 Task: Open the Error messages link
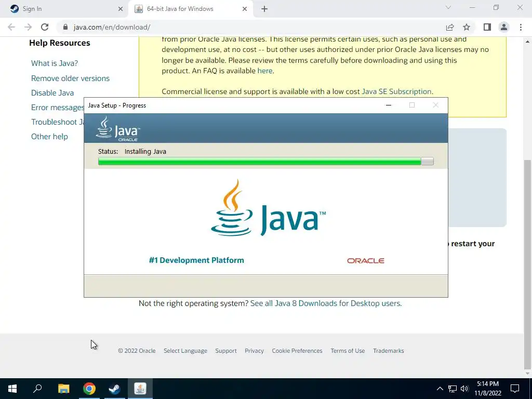tap(57, 108)
